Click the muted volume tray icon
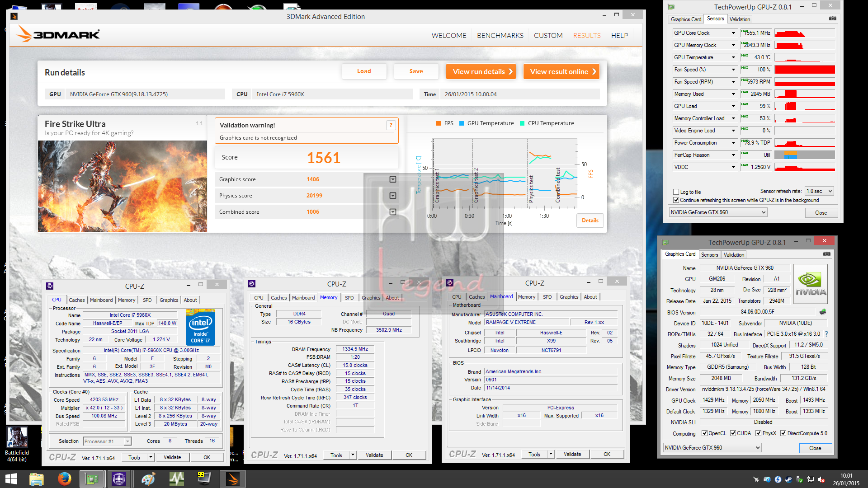The width and height of the screenshot is (868, 488). click(821, 479)
